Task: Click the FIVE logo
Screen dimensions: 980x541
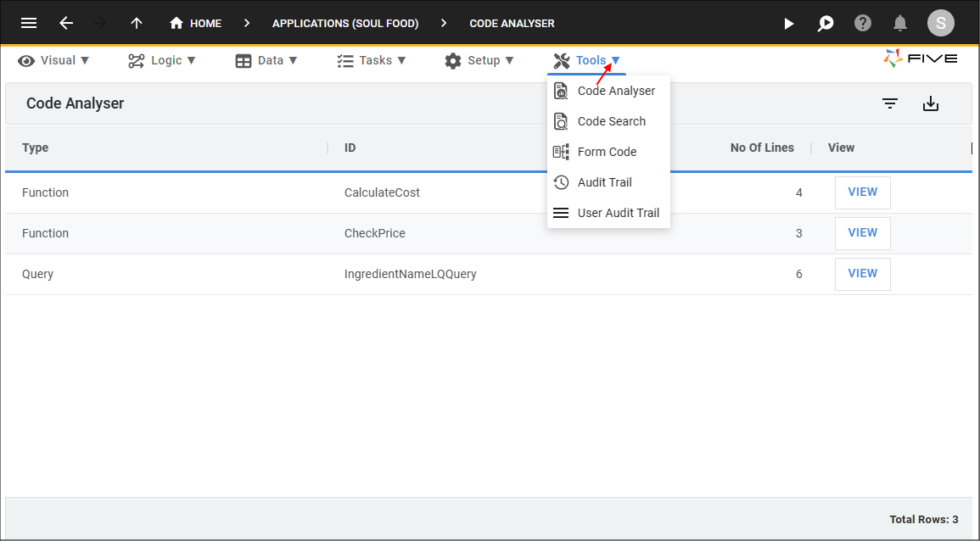Action: click(920, 59)
